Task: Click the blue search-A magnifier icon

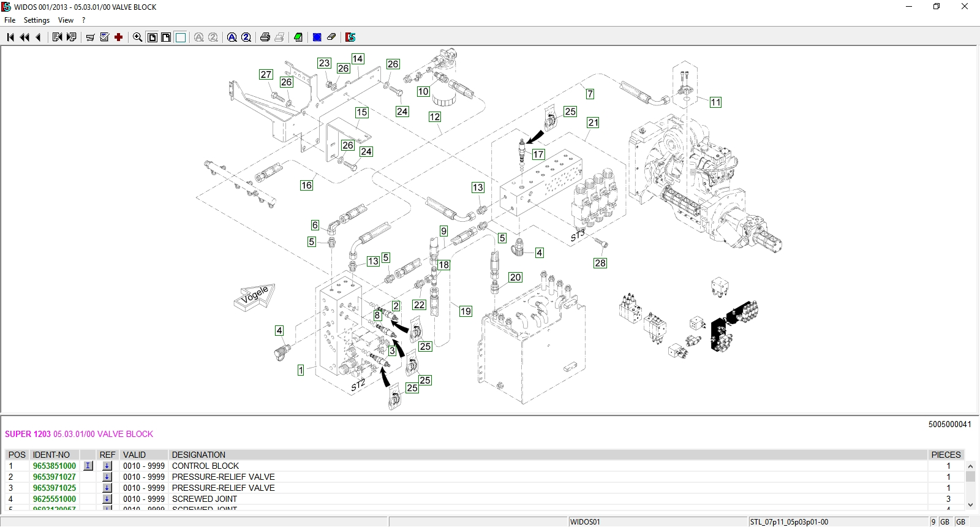Action: 232,37
